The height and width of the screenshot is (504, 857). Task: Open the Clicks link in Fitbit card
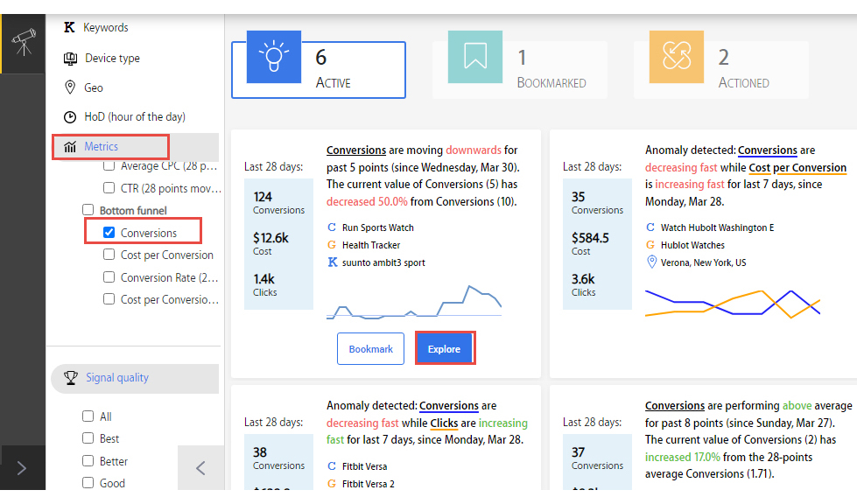coord(444,423)
